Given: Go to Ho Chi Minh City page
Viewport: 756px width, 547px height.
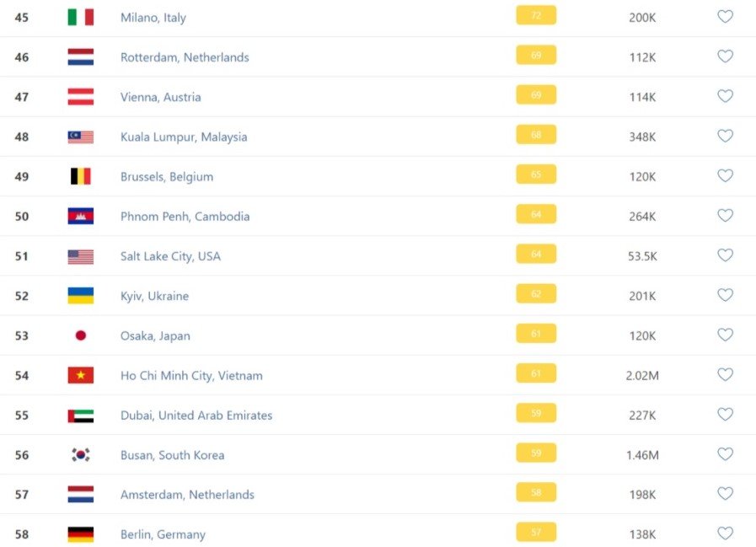Looking at the screenshot, I should point(191,375).
